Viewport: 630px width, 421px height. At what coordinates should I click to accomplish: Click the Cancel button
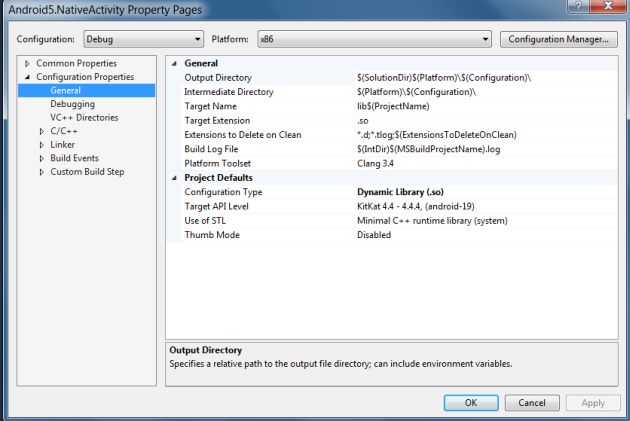click(532, 403)
